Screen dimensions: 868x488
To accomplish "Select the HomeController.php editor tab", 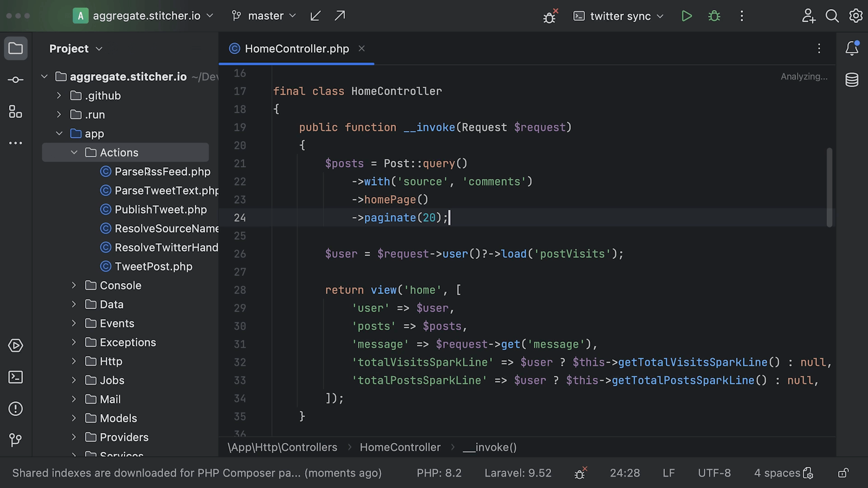I will pos(296,49).
